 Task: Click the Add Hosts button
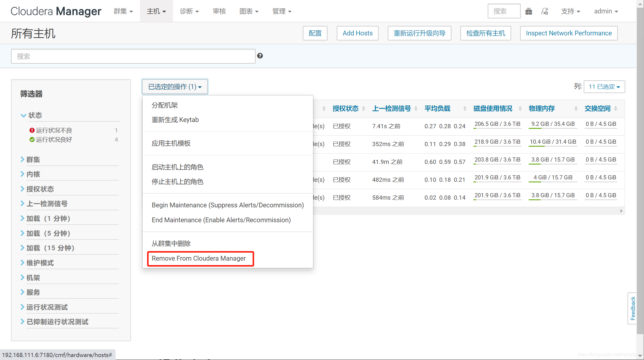(x=357, y=33)
